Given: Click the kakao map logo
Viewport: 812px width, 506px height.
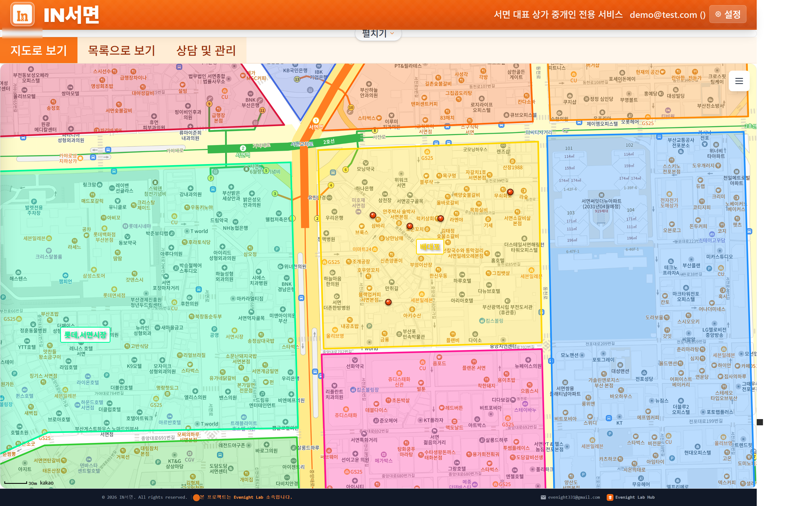Looking at the screenshot, I should tap(47, 482).
